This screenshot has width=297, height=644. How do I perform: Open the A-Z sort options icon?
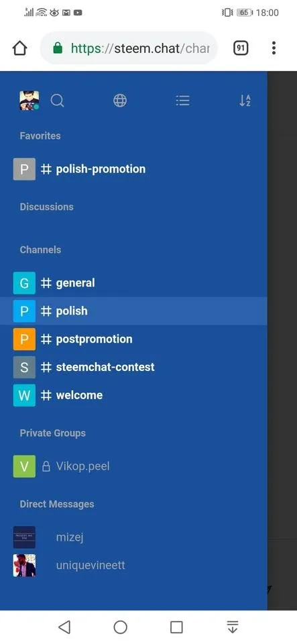pos(245,101)
